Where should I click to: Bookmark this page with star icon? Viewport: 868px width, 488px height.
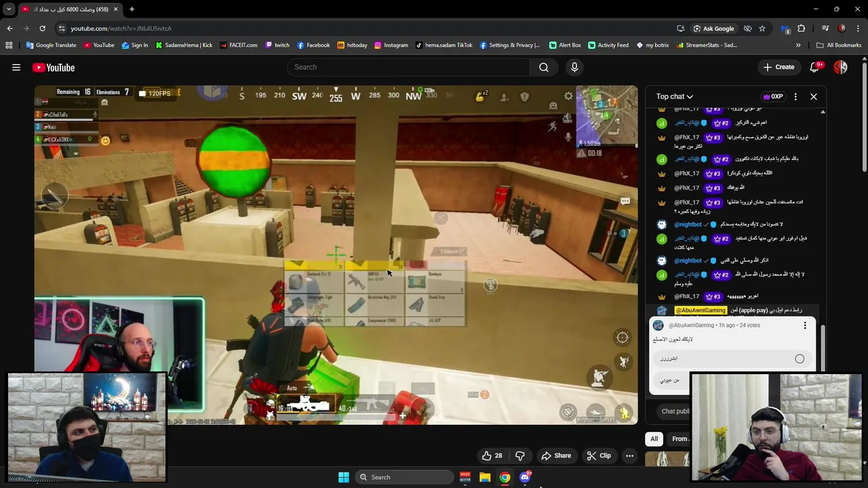click(x=762, y=28)
